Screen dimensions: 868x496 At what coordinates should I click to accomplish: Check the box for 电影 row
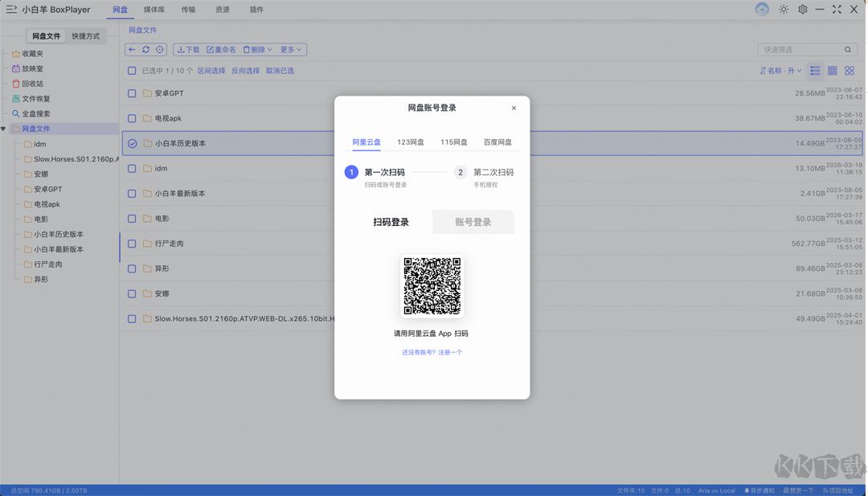(132, 218)
